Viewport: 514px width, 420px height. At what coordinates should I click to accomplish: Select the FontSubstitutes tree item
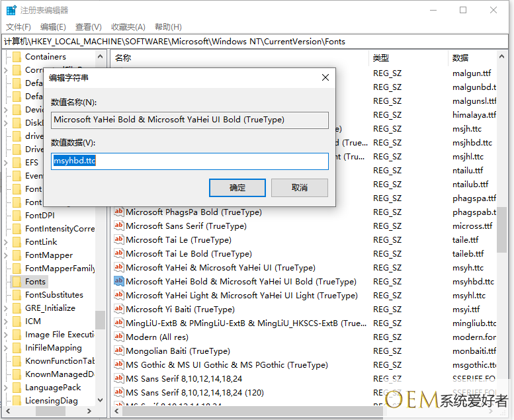(x=54, y=295)
